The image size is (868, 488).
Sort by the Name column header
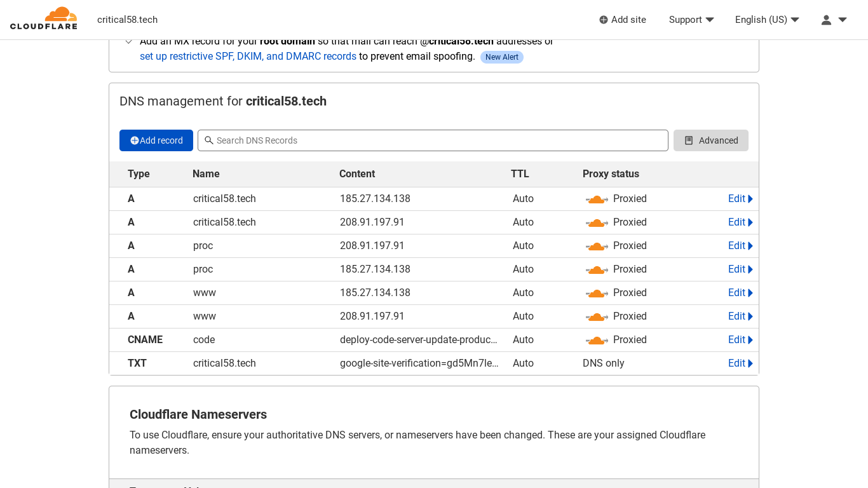[206, 174]
